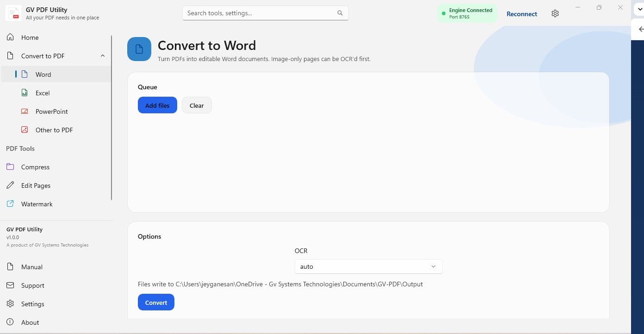Click the Convert to PDF file icon
Image resolution: width=644 pixels, height=334 pixels.
(x=10, y=56)
